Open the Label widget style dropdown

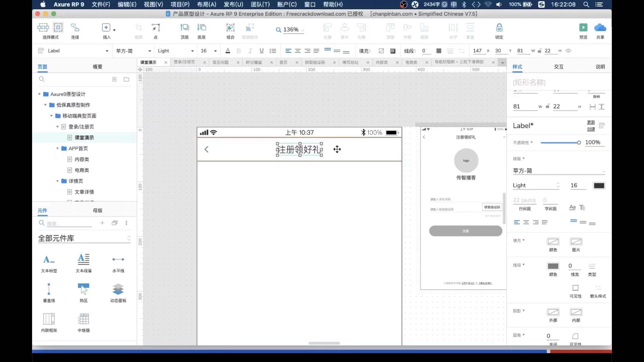(107, 51)
